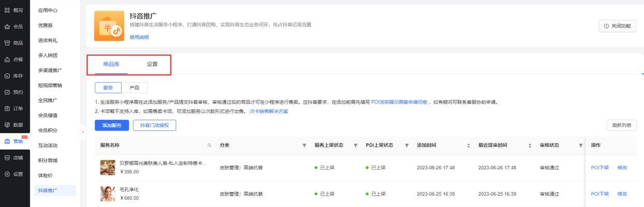
Task: Click POI下架 for the 贝罗娜 service row
Action: (600, 168)
